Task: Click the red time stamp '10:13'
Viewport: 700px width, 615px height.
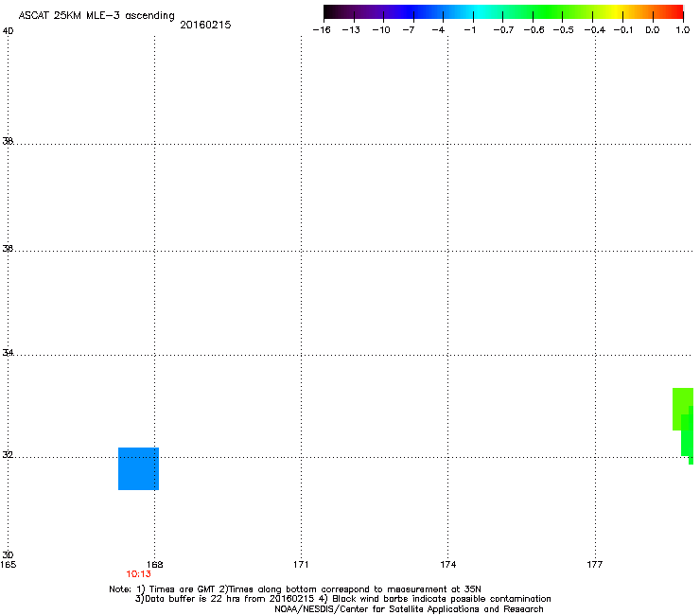Action: click(x=138, y=574)
